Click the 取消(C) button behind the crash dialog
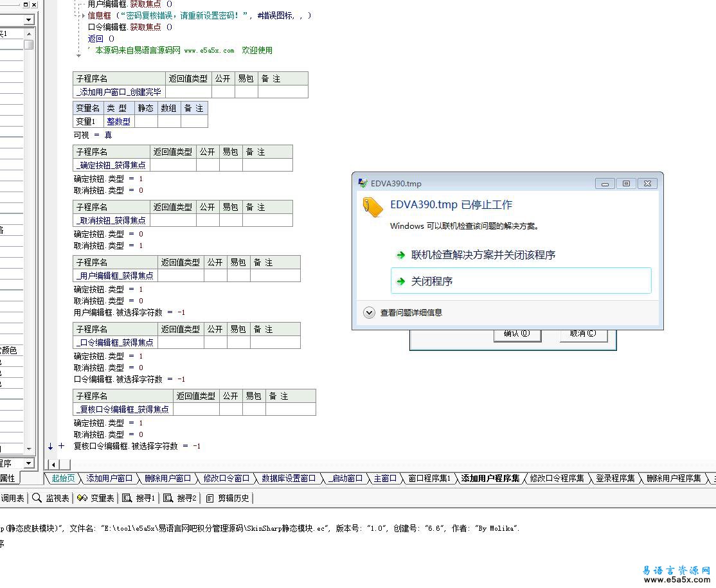 [584, 334]
